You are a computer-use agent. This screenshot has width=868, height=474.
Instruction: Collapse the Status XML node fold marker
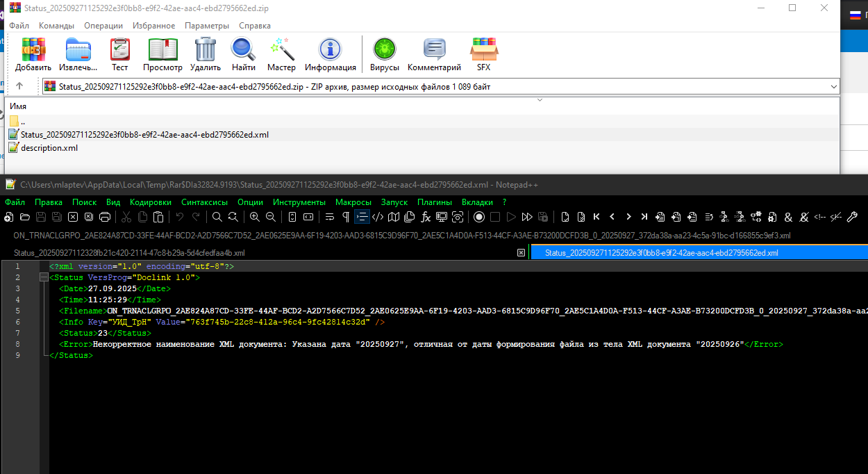click(44, 277)
